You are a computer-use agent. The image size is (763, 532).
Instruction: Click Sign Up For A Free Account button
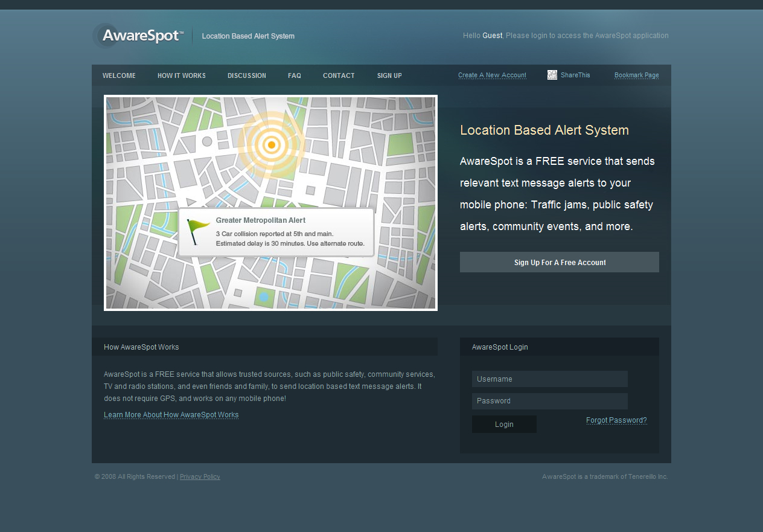click(x=560, y=262)
